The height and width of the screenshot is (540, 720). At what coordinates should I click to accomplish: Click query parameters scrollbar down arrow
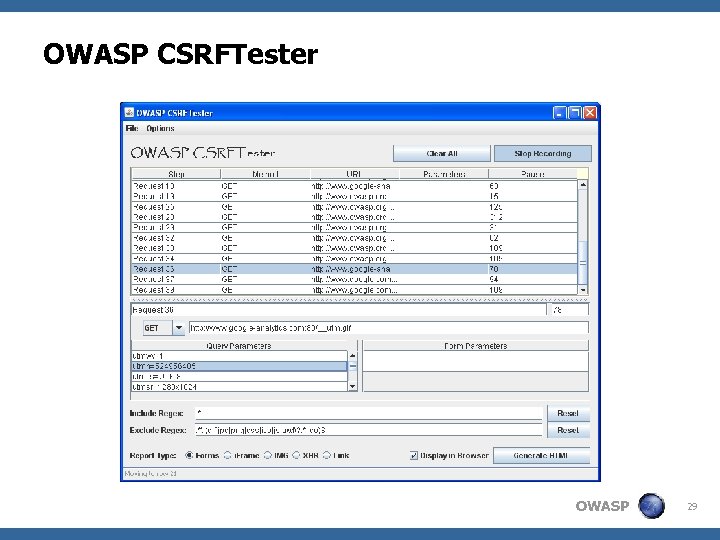[x=353, y=387]
